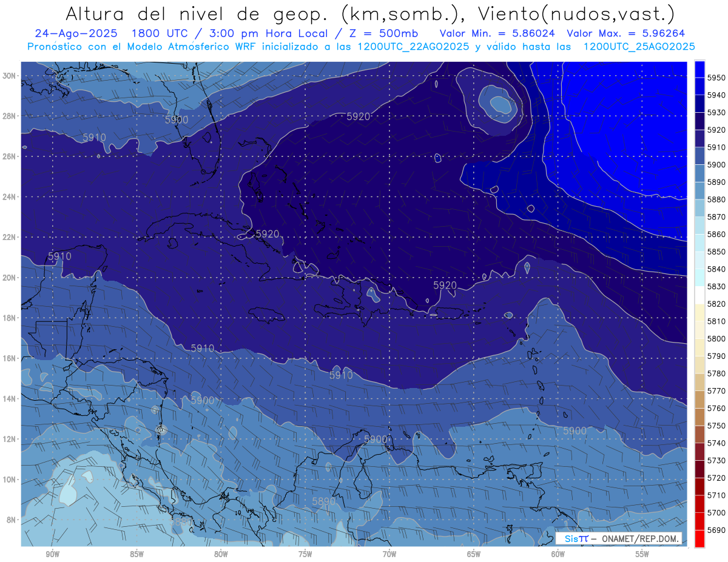The height and width of the screenshot is (562, 728).
Task: Click the color bar value 5940
Action: tap(716, 95)
